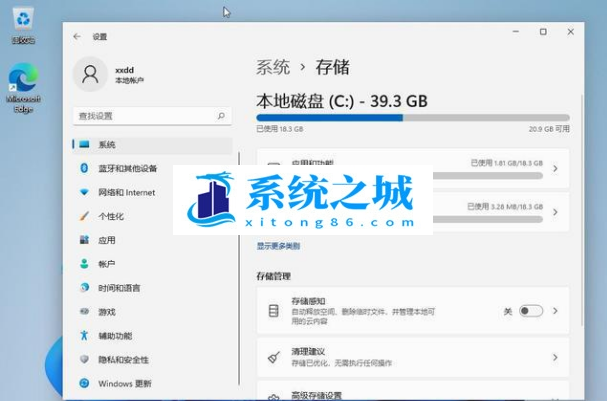Open 存储感知 details chevron
The width and height of the screenshot is (607, 401).
pyautogui.click(x=555, y=311)
